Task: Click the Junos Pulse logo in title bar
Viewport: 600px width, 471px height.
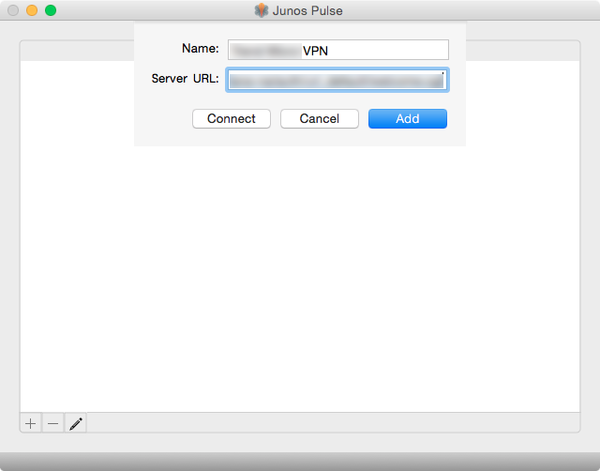Action: (261, 10)
